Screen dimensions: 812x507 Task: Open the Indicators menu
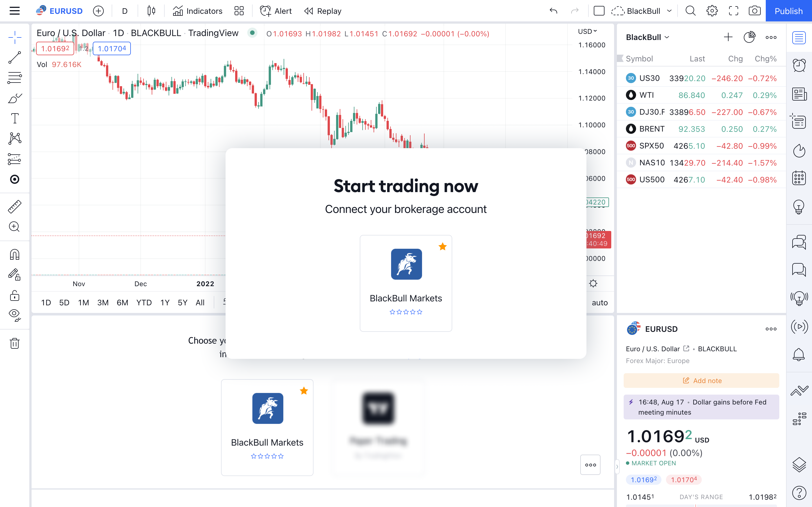(197, 11)
